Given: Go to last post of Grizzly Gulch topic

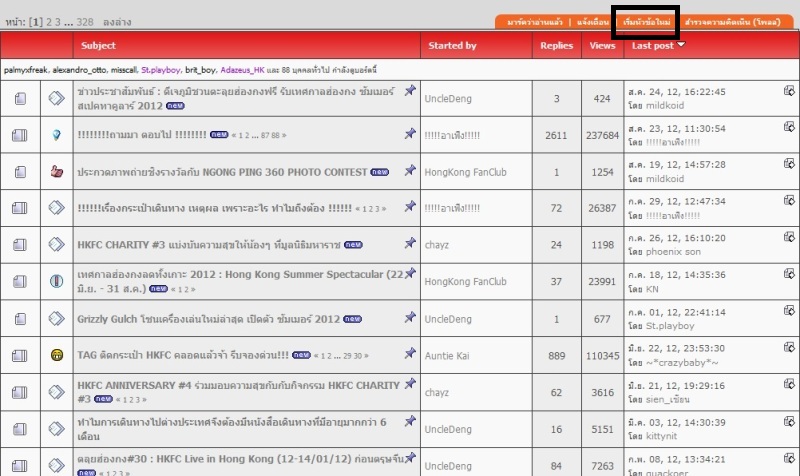Looking at the screenshot, I should (x=789, y=310).
